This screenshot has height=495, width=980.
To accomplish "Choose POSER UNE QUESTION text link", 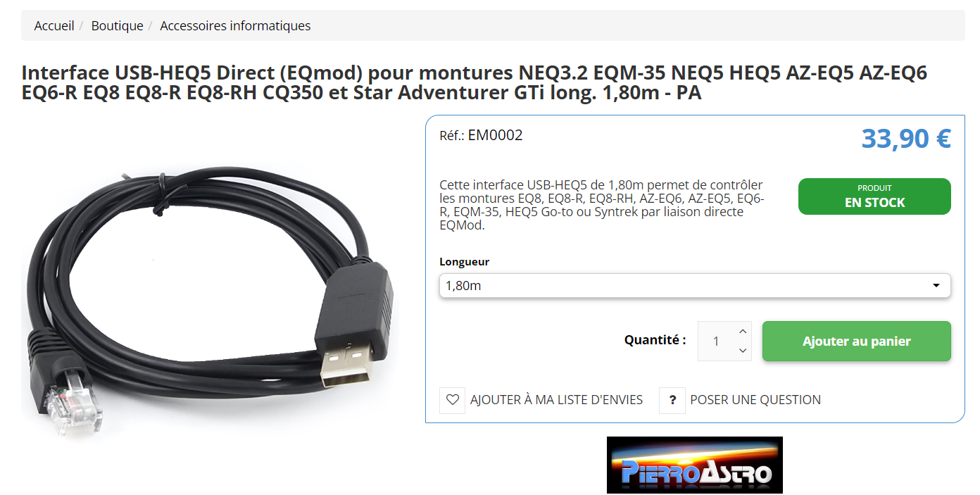I will pos(755,400).
